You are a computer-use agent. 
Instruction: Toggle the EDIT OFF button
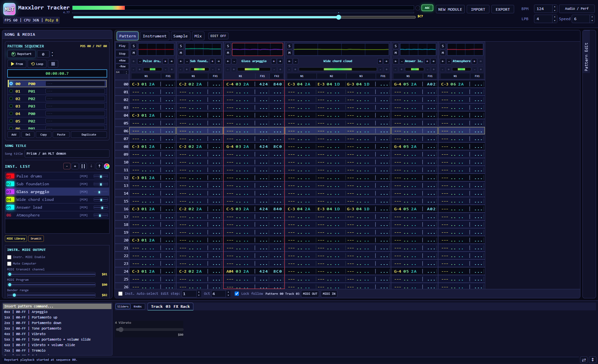click(x=218, y=36)
